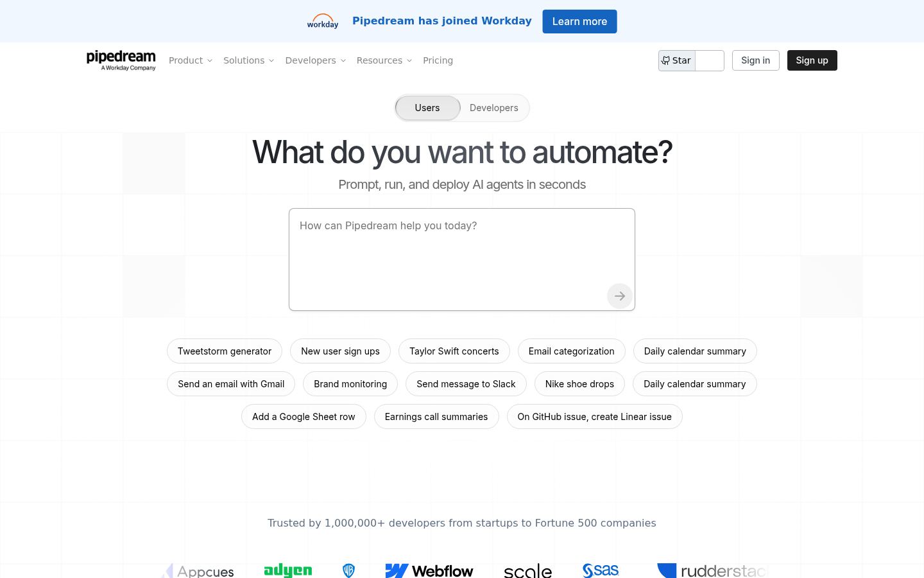Viewport: 924px width, 578px height.
Task: Choose the Tweetstorm generator suggestion
Action: 225,351
